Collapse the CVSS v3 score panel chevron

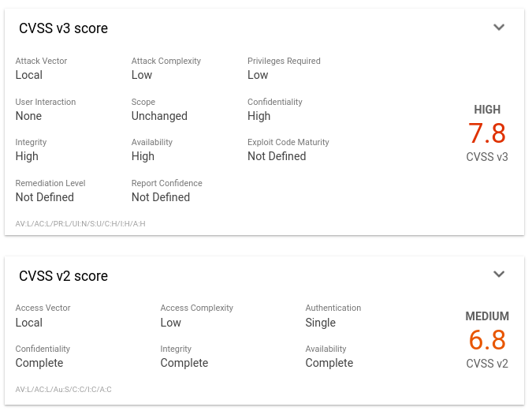point(498,28)
